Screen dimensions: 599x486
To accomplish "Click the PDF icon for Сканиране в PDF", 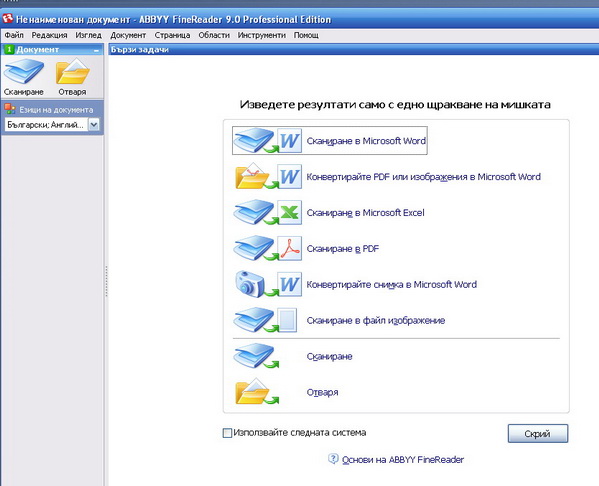I will pos(289,248).
